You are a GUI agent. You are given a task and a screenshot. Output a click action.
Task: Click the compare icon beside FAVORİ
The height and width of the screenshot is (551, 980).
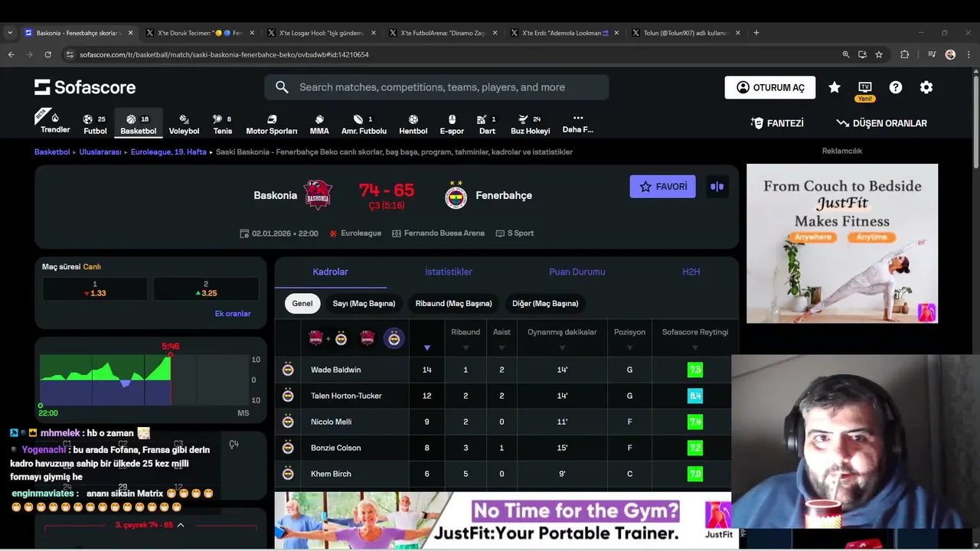717,187
